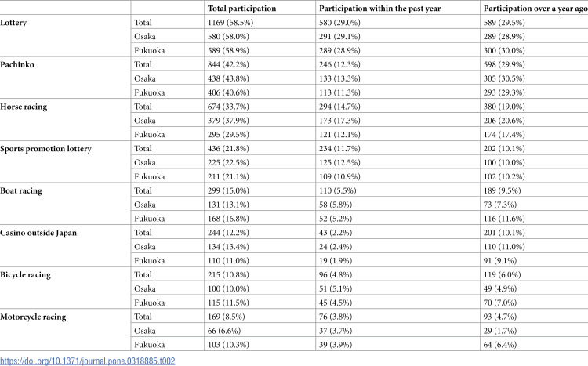The image size is (588, 366).
Task: Click the 1169 (58.5%) Lottery total cell
Action: pyautogui.click(x=230, y=23)
